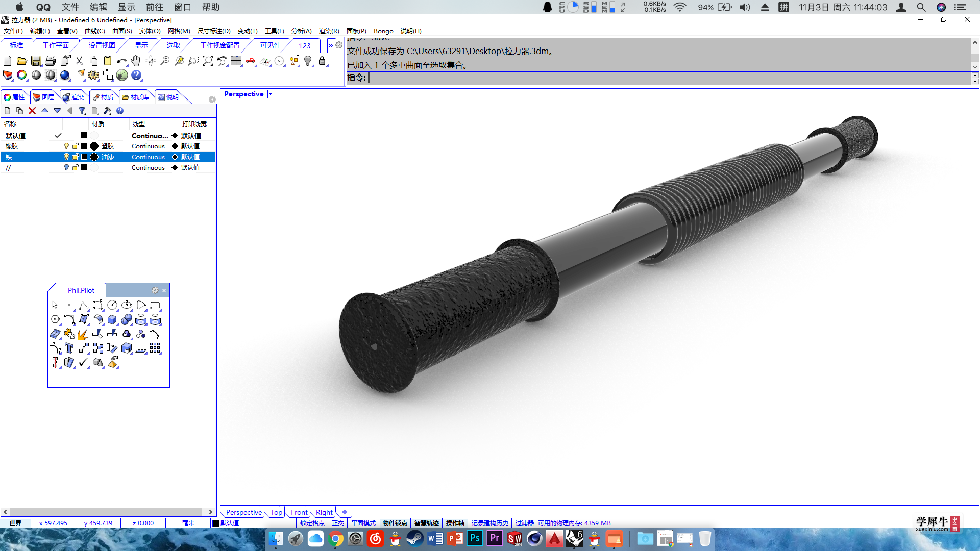Open layer panel gear options menu
980x551 pixels.
coord(212,99)
